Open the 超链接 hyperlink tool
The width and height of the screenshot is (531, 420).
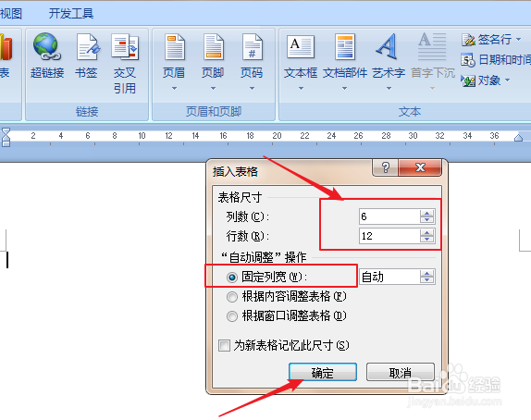coord(47,56)
